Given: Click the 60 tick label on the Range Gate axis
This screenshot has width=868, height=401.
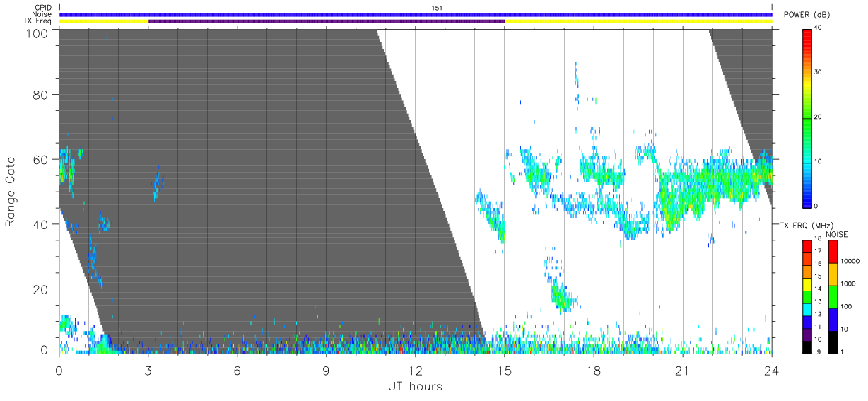Looking at the screenshot, I should coord(40,160).
